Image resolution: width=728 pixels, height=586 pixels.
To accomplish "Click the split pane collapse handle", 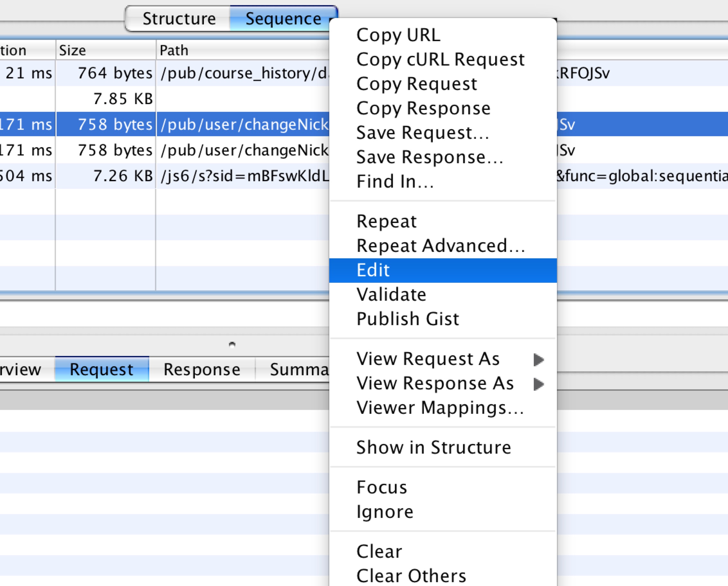I will tap(232, 344).
